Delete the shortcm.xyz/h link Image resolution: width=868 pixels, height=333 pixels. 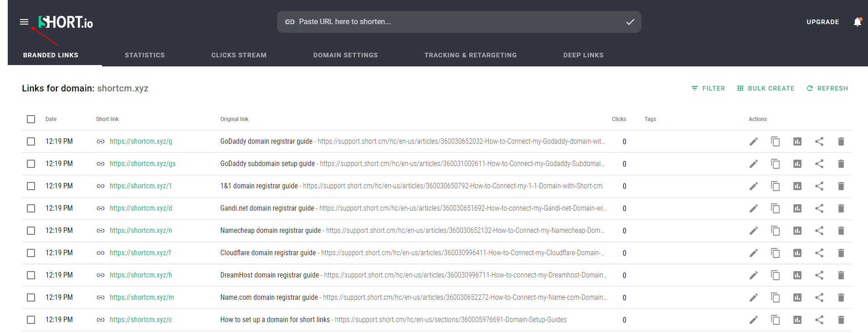[841, 275]
